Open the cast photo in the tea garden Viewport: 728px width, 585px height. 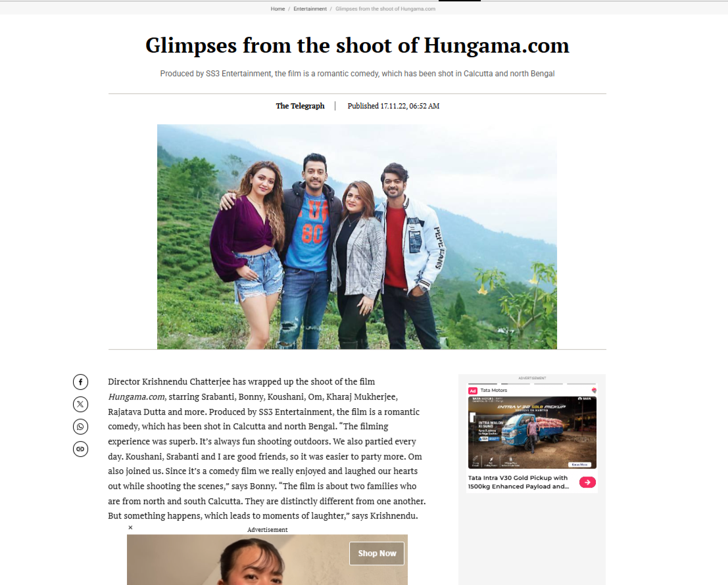click(356, 237)
